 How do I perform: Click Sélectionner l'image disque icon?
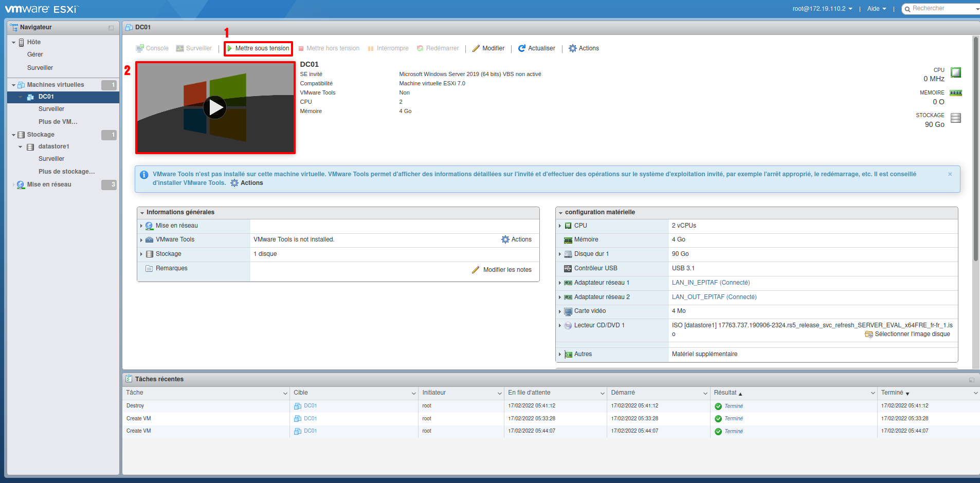tap(869, 335)
